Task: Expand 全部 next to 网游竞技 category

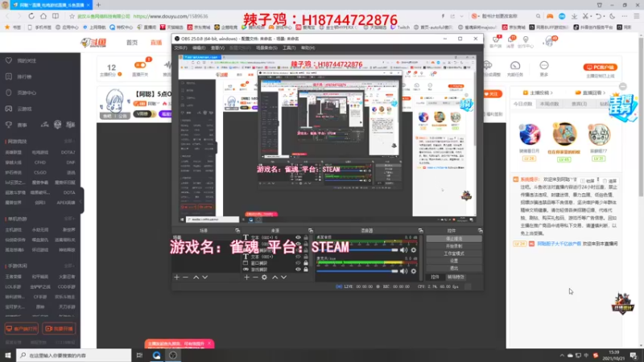Action: (x=69, y=142)
